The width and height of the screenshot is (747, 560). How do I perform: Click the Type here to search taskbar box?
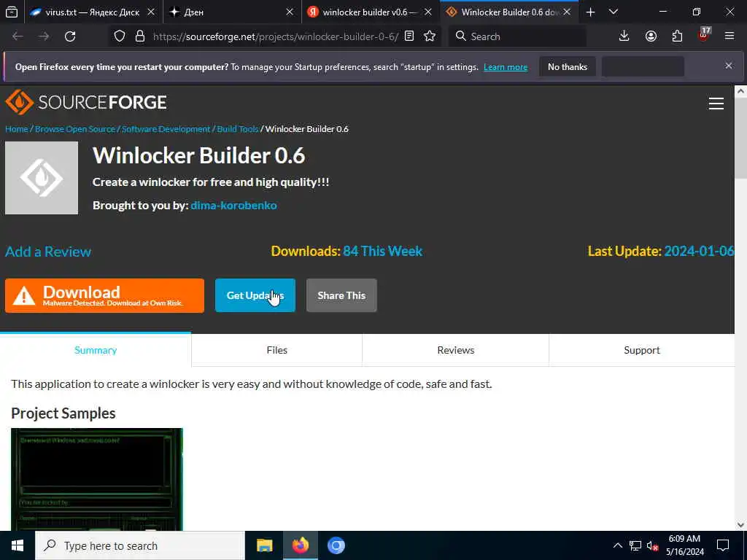139,545
